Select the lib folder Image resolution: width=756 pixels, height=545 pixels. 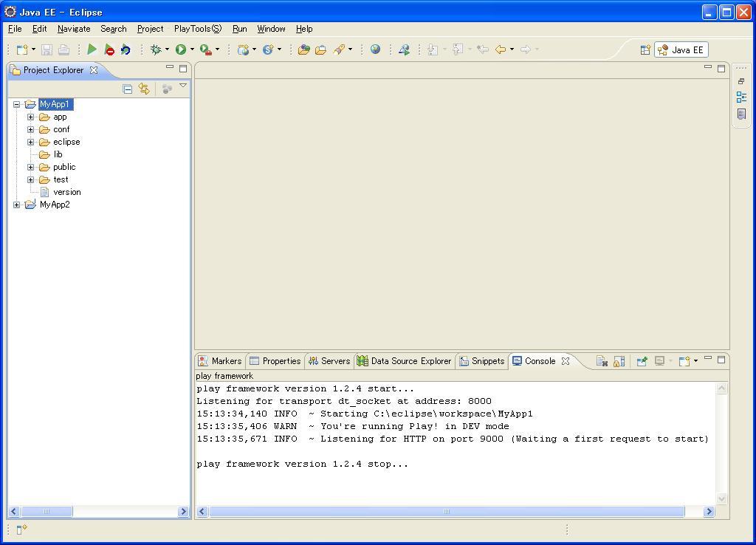(x=58, y=154)
